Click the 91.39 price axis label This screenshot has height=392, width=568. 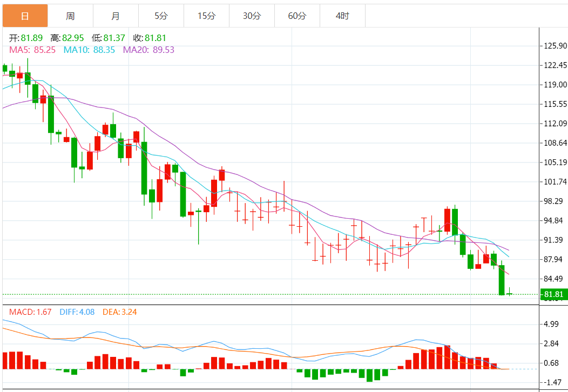(553, 240)
